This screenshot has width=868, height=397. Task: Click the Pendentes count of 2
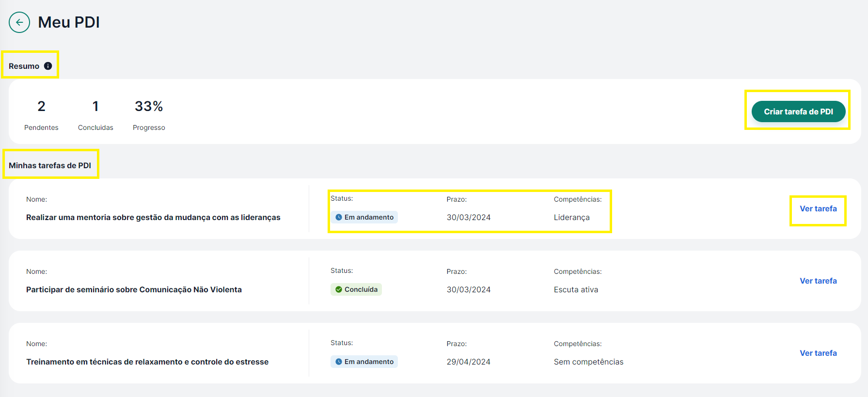click(41, 106)
